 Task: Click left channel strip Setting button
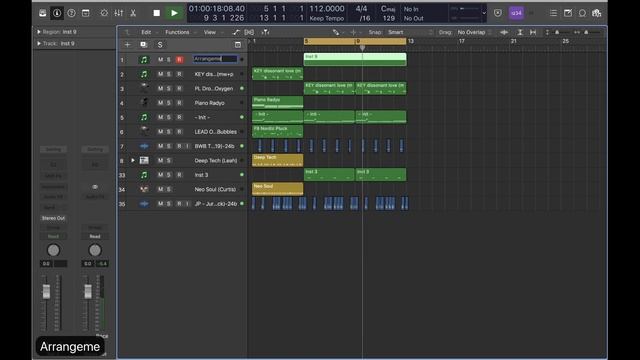[x=53, y=150]
